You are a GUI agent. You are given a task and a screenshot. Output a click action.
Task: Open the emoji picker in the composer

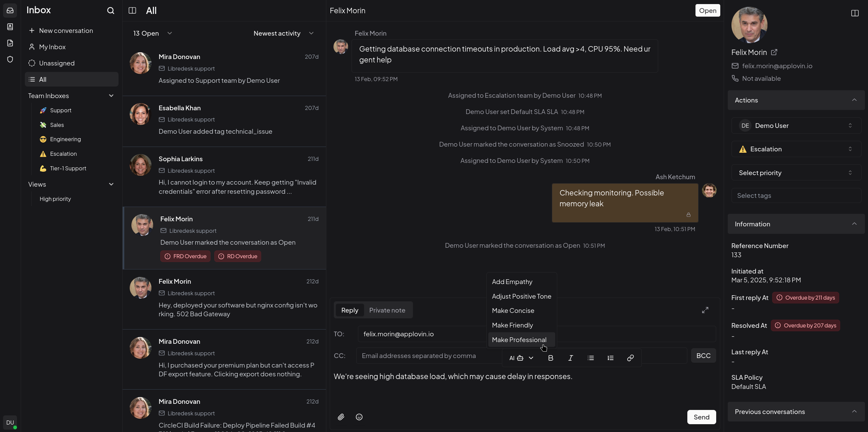click(x=359, y=417)
